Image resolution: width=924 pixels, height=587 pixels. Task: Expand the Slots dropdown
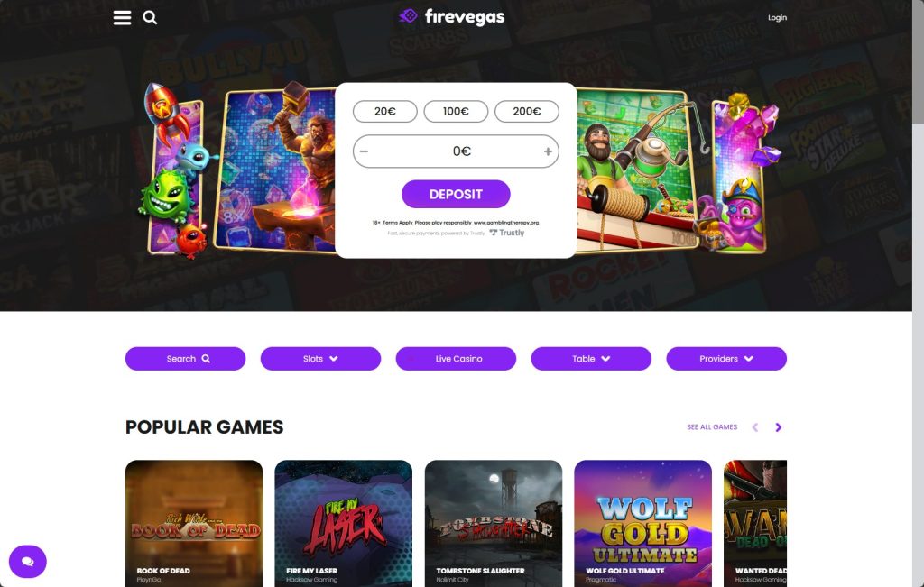tap(320, 359)
